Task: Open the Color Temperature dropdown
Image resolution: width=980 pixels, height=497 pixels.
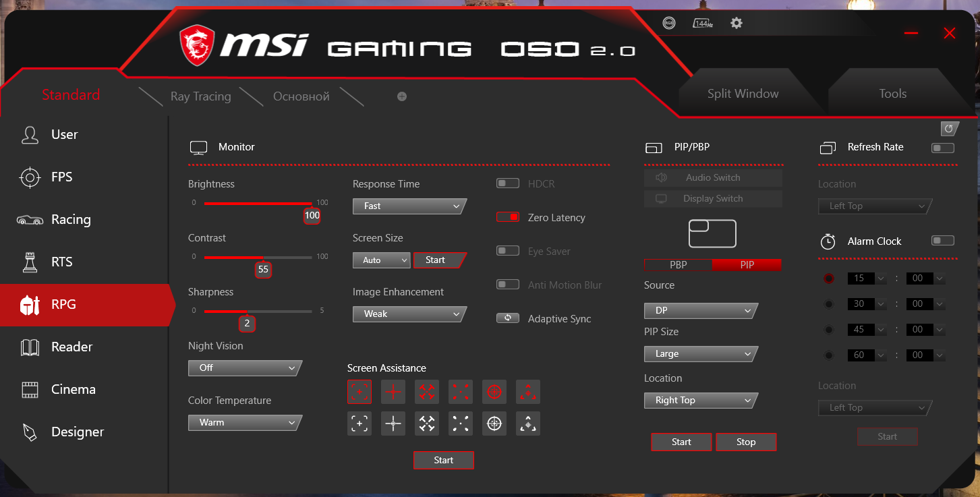Action: 244,423
